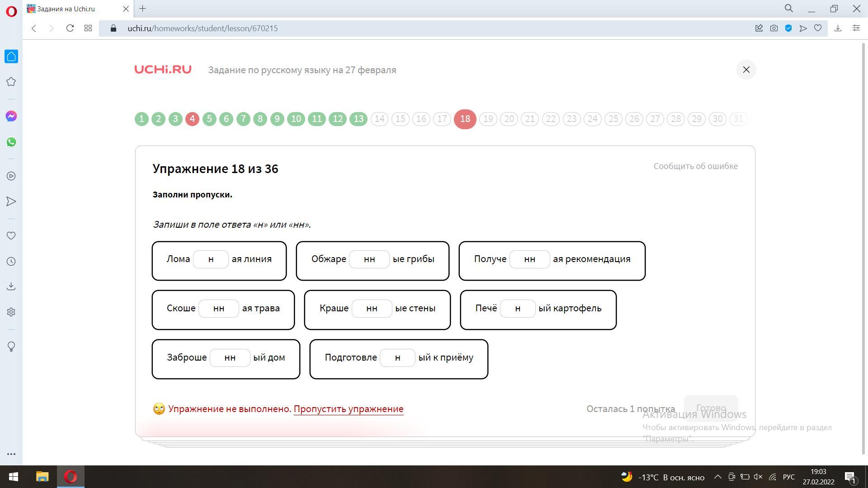Click Пропустить упражнение link
The height and width of the screenshot is (488, 868).
(x=348, y=409)
